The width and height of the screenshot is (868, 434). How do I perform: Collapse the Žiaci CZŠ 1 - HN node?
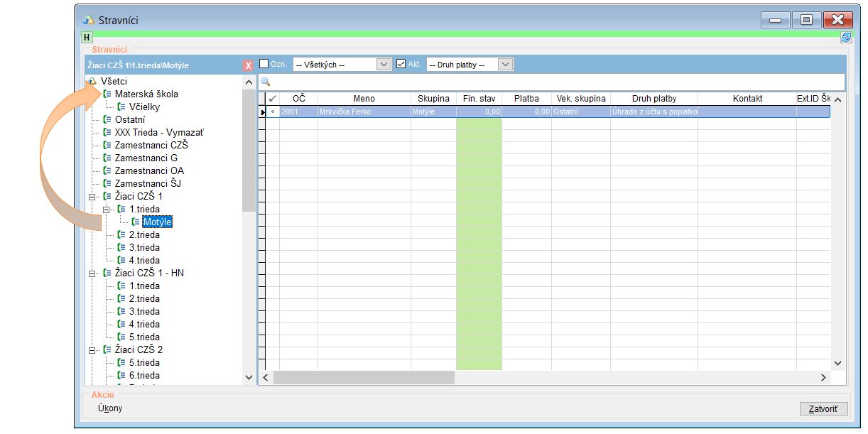coord(92,273)
